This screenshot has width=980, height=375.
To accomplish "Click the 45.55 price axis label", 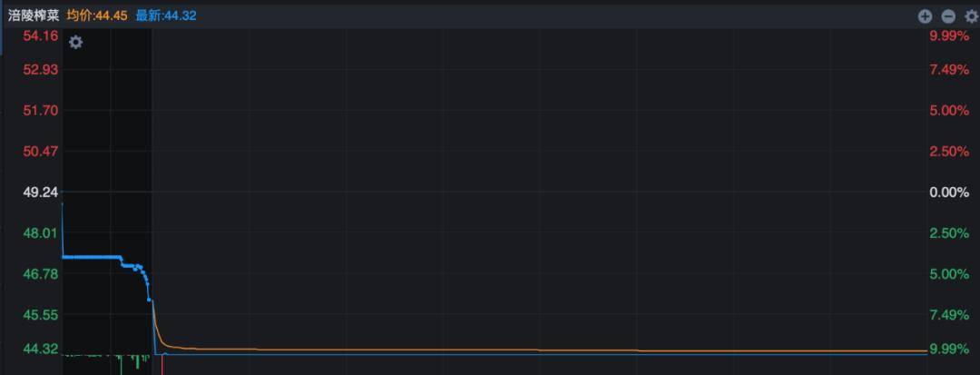I will [41, 315].
